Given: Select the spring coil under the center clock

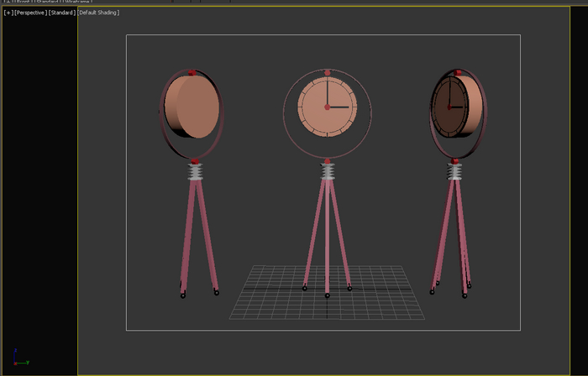Looking at the screenshot, I should [328, 172].
